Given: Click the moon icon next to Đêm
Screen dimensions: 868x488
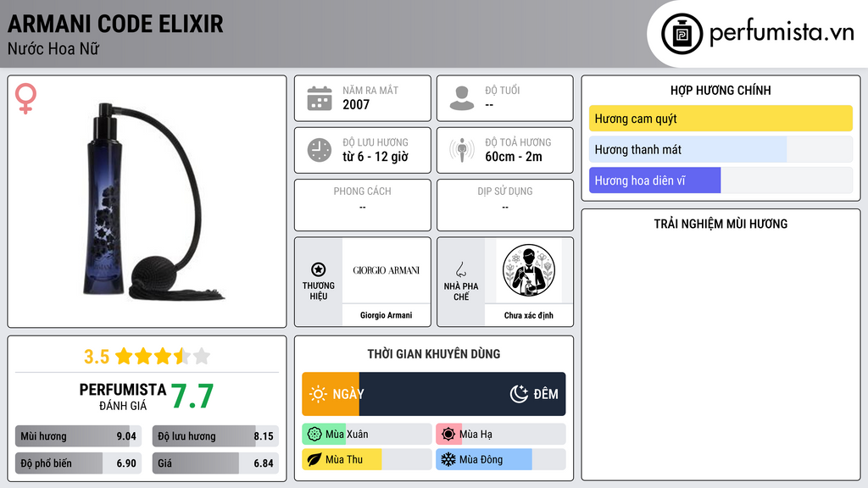Looking at the screenshot, I should click(519, 394).
